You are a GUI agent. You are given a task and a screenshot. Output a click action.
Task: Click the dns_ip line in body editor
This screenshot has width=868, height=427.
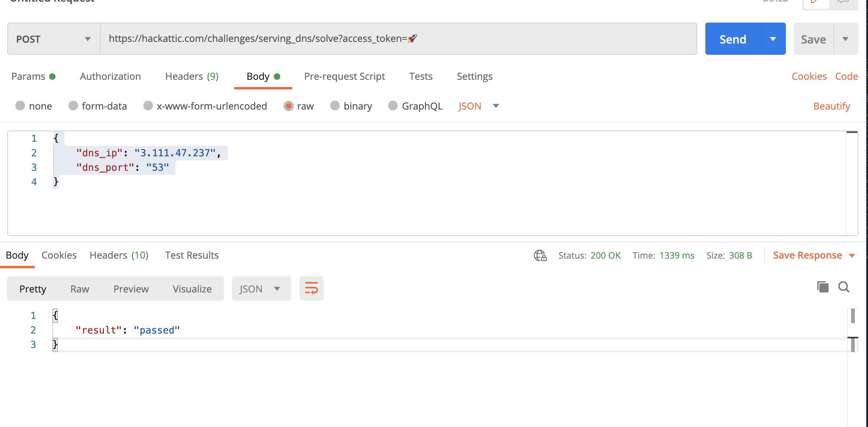149,153
